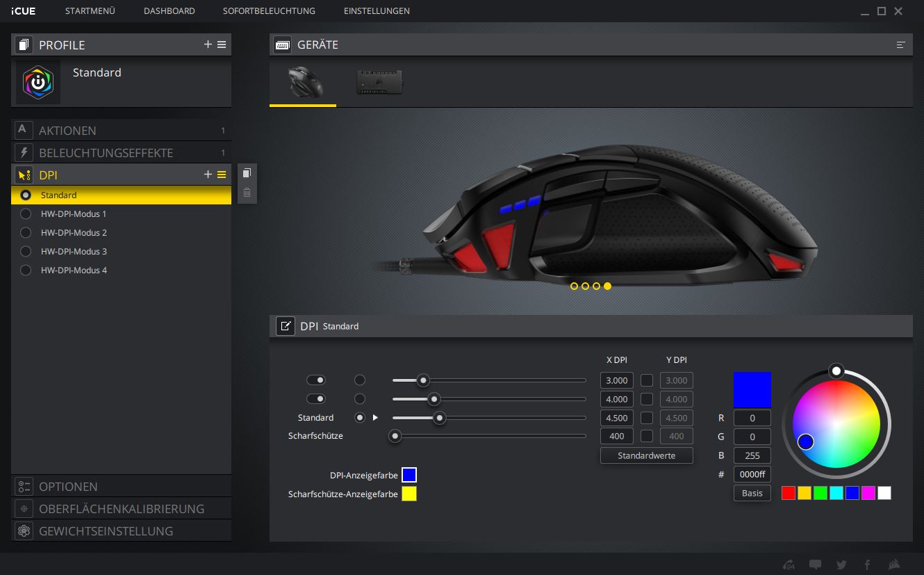Set 3.000 DPI stage as default radio
This screenshot has width=924, height=575.
[359, 380]
